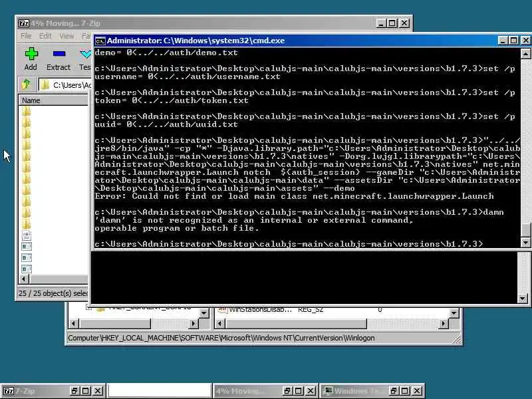Click the 7z icon on the minimized 7-Zip bar
The image size is (532, 399).
click(9, 391)
